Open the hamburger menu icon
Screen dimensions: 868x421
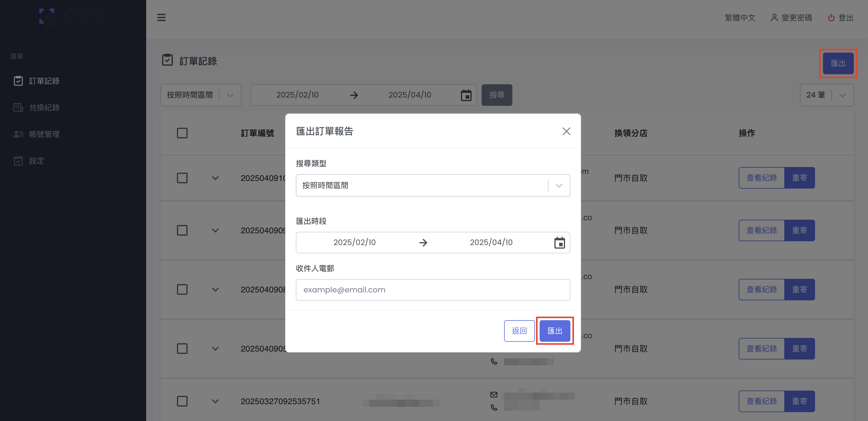[x=162, y=17]
